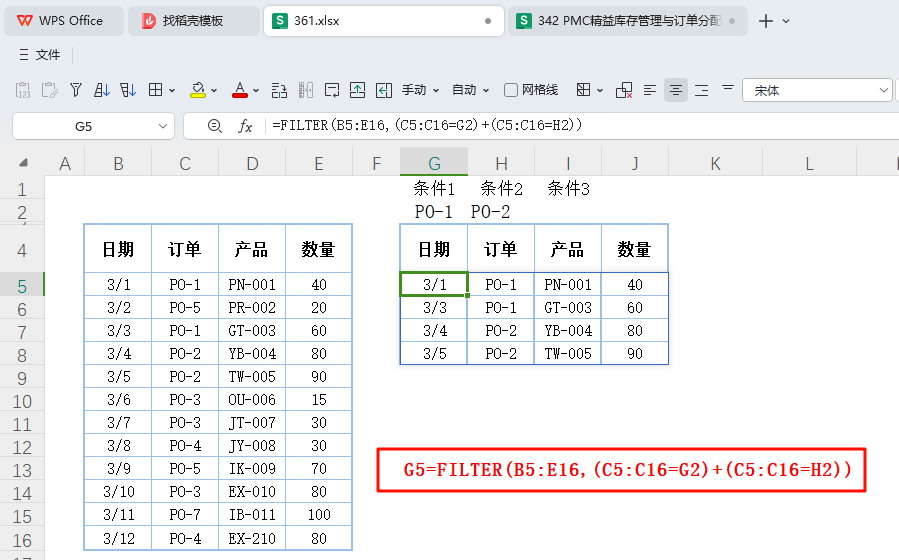Click the freeze panes grid icon

pyautogui.click(x=583, y=90)
